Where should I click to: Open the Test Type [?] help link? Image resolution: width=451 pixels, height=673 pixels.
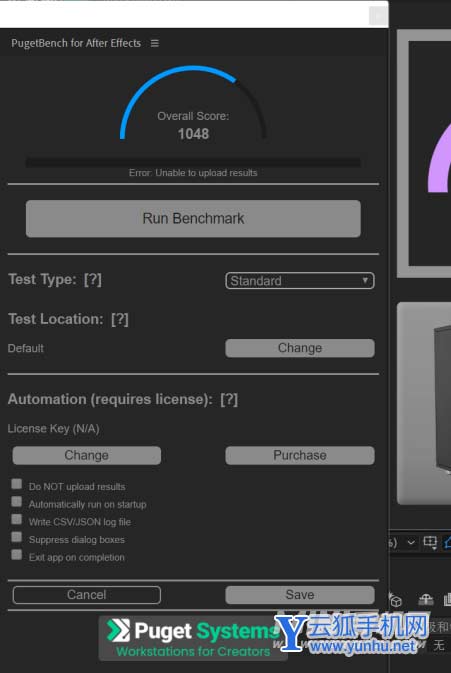tap(93, 279)
